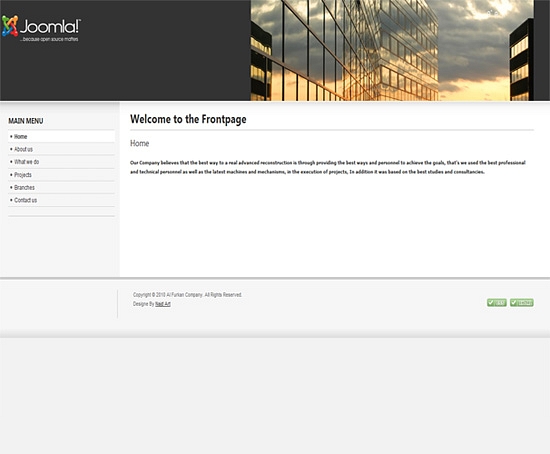Click the Nad Art designer link
This screenshot has height=454, width=550.
coord(163,304)
